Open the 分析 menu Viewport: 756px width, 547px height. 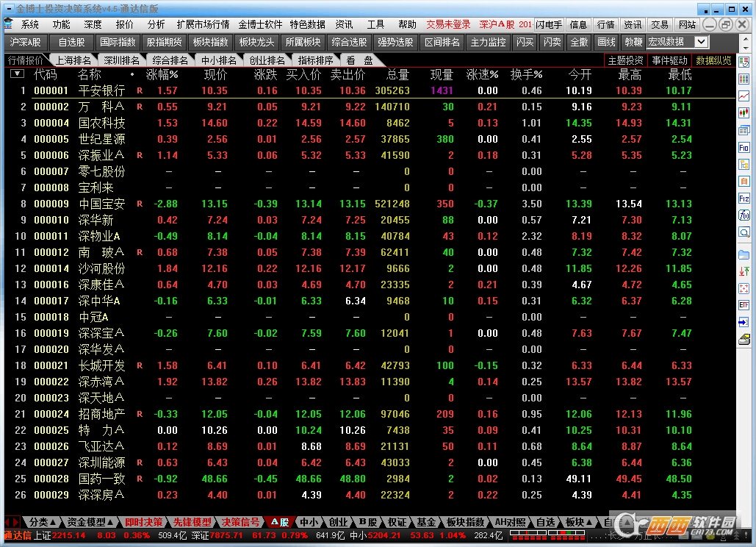coord(156,24)
